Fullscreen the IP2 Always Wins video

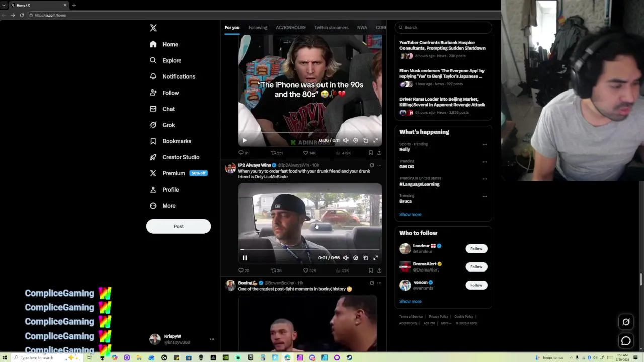click(x=375, y=258)
